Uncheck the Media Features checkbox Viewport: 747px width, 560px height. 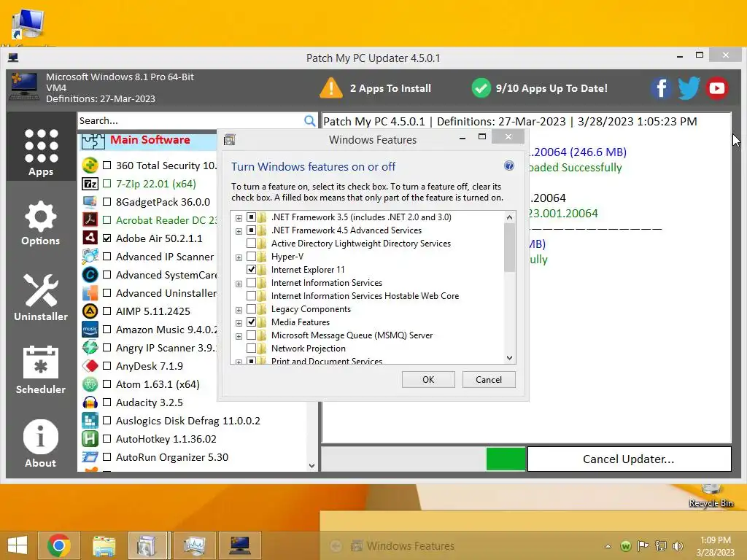click(x=251, y=322)
